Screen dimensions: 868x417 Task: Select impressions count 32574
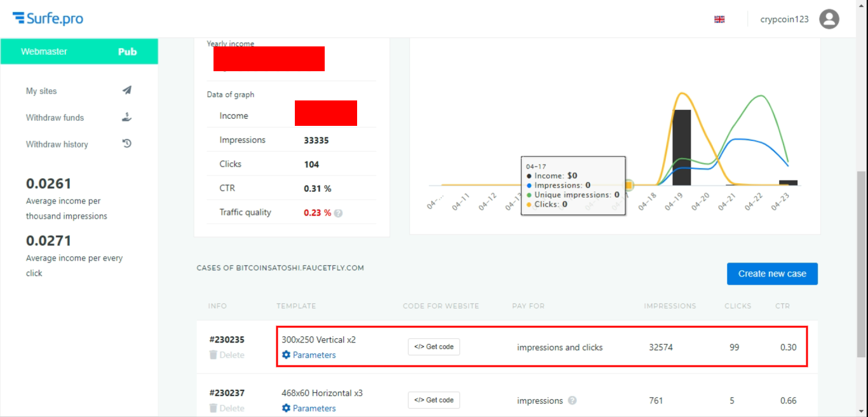tap(661, 347)
